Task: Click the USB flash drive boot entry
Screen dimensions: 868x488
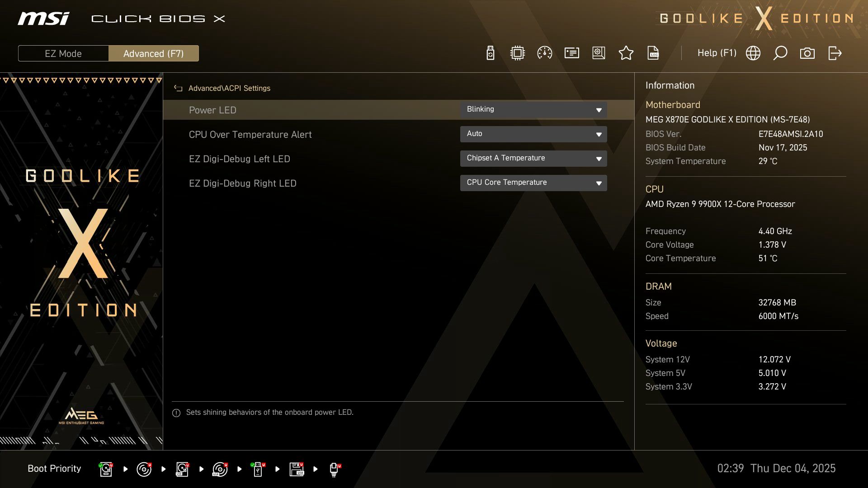Action: [x=258, y=469]
